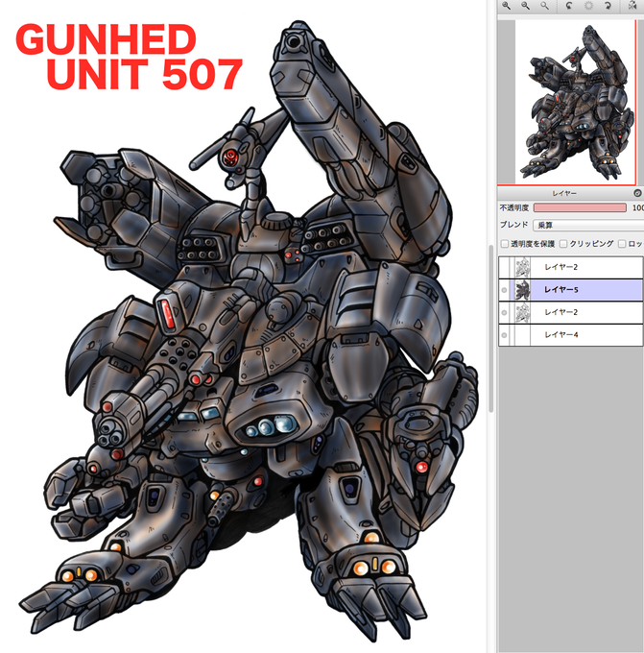Click the canvas vertical scrollbar
Viewport: 644px width, 653px height.
(491, 329)
